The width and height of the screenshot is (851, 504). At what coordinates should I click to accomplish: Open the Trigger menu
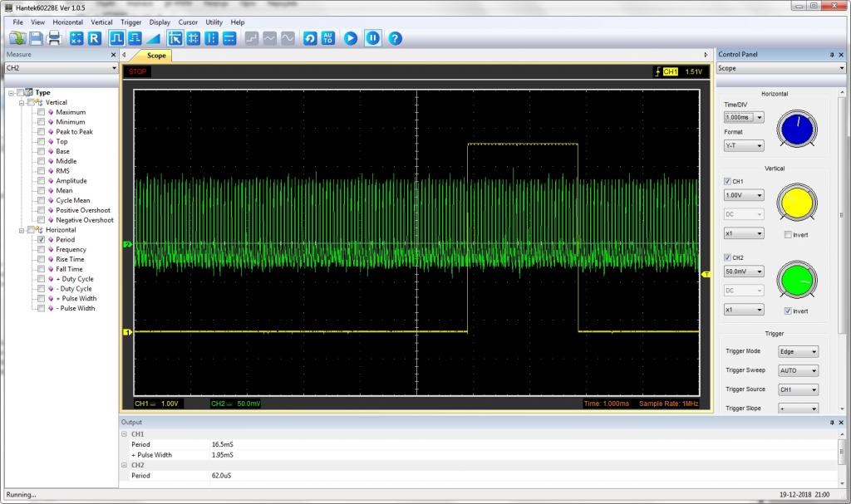[x=130, y=22]
